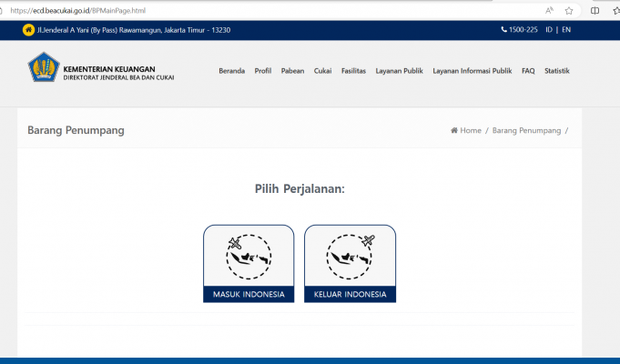Click the yellow home icon beside address

coord(27,30)
